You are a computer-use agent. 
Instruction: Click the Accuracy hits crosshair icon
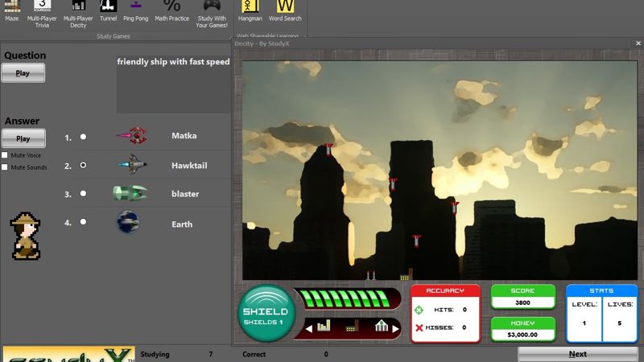coord(419,310)
